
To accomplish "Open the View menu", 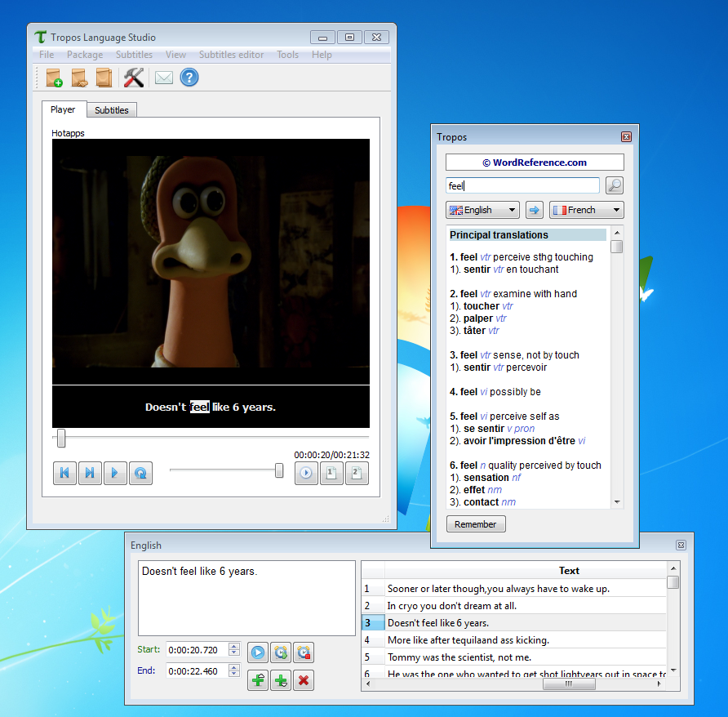I will pos(176,55).
